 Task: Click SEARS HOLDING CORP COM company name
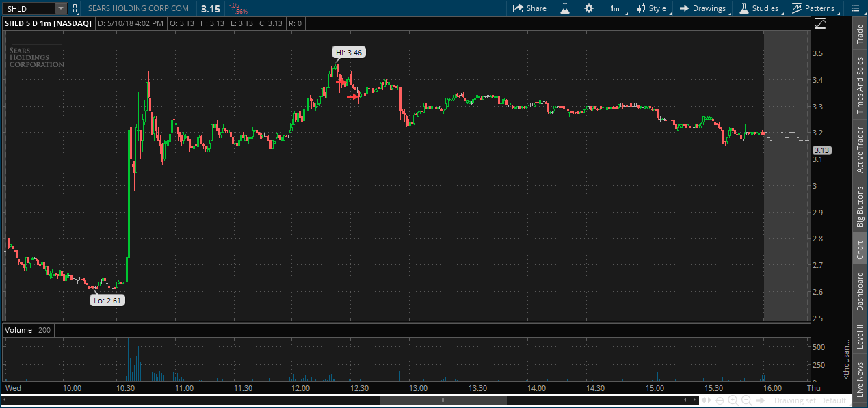pyautogui.click(x=138, y=8)
